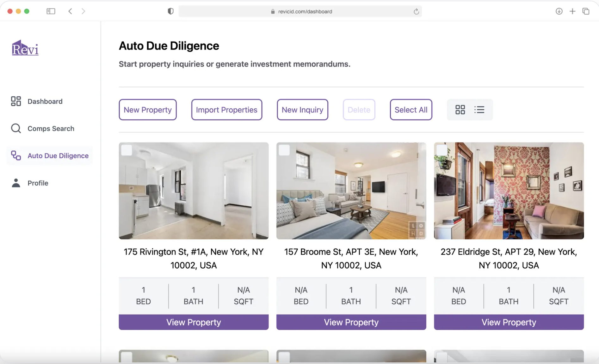Viewport: 599px width, 364px height.
Task: View Property for 157 Broome St
Action: click(x=351, y=322)
